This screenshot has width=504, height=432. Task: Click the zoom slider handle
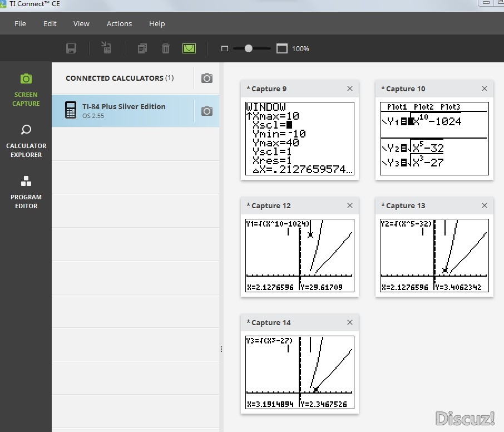[248, 48]
